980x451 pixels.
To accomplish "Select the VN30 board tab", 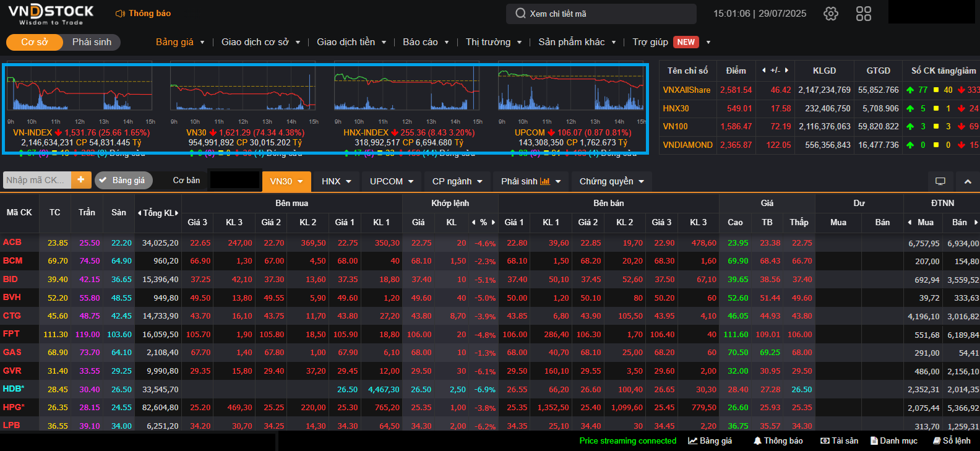I will coord(286,181).
